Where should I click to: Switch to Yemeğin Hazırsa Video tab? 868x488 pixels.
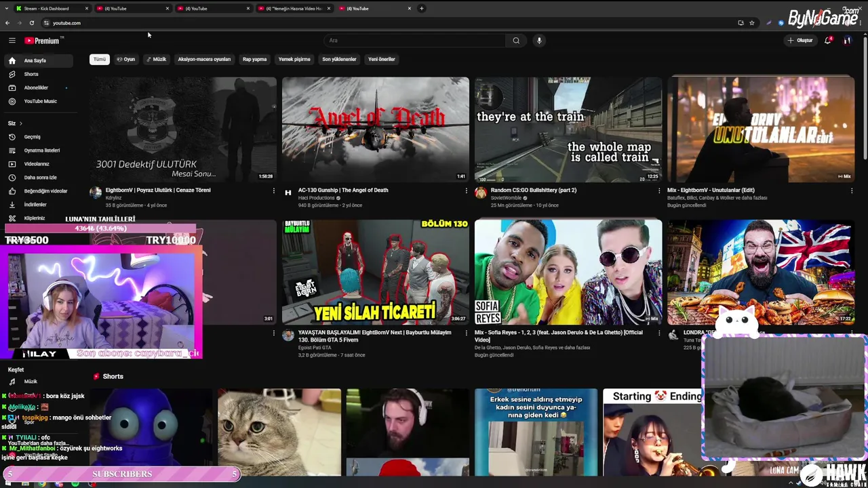294,9
